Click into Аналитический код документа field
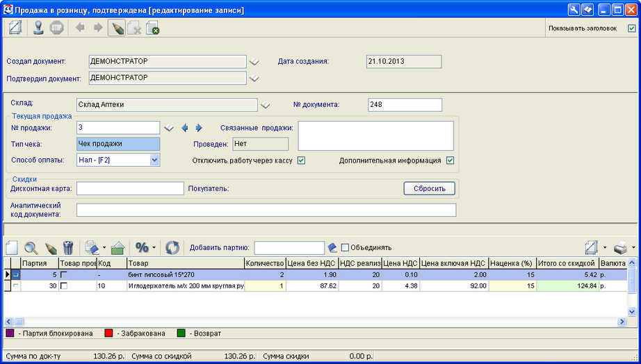641x364 pixels. 266,210
